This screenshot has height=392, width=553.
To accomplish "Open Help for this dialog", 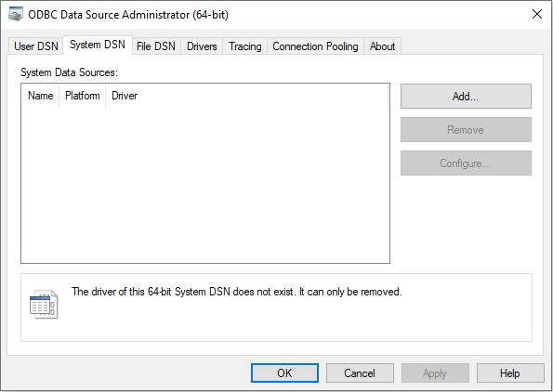I will (x=510, y=373).
